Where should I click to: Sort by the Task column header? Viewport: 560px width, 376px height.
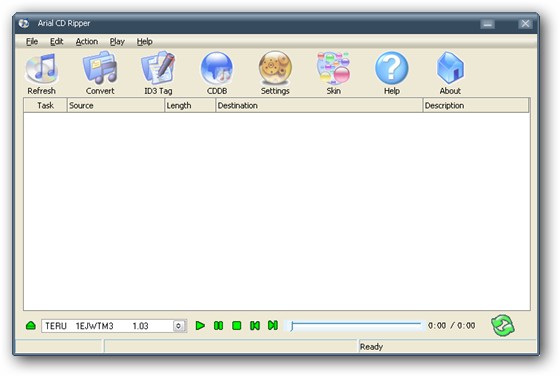[45, 105]
